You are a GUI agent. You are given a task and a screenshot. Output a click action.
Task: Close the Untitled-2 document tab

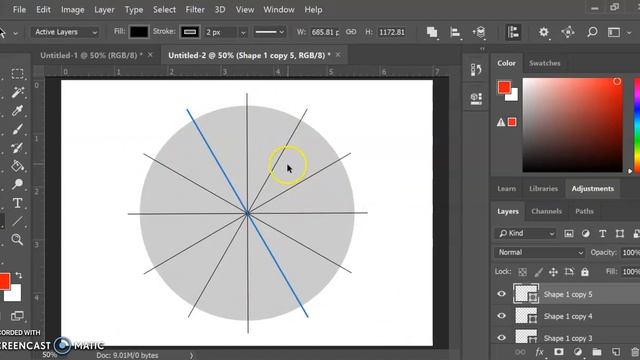[338, 55]
